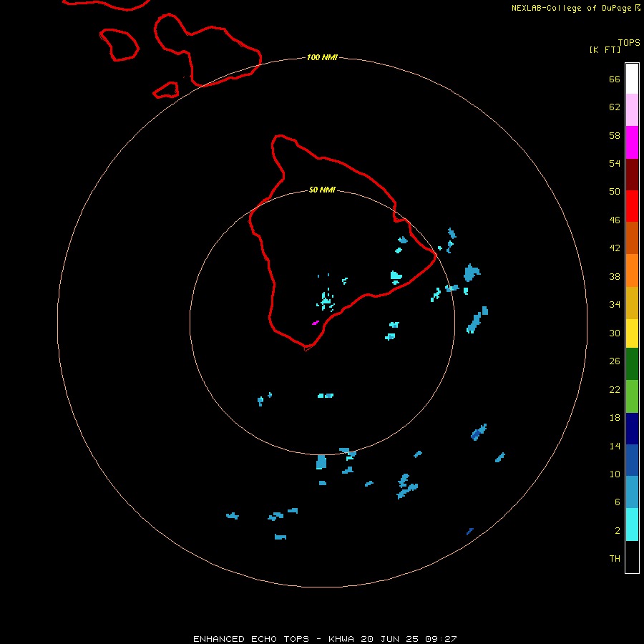Viewport: 644px width, 644px height.
Task: Click the "100 NMI" range ring label
Action: pyautogui.click(x=322, y=57)
